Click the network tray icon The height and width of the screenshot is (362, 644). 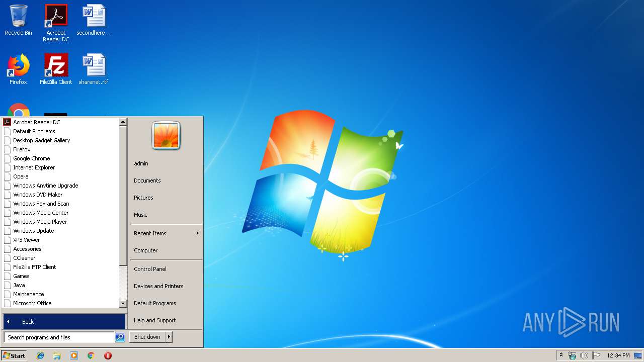click(572, 355)
